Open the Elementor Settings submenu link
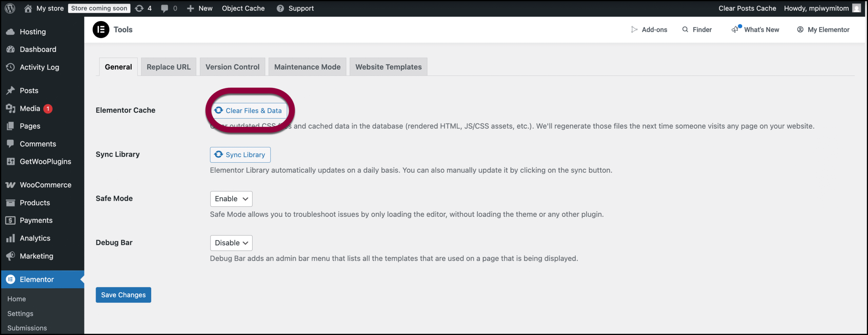 click(20, 313)
